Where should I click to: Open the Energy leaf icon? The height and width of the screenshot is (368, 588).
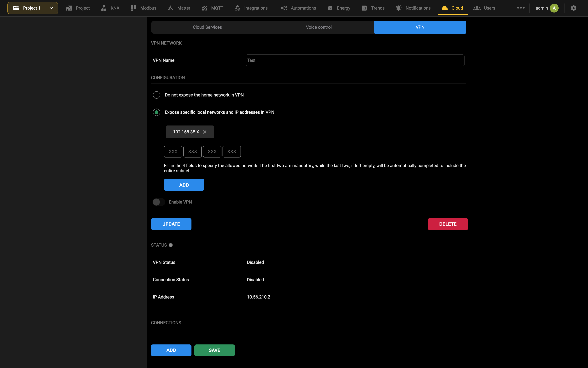pyautogui.click(x=330, y=8)
